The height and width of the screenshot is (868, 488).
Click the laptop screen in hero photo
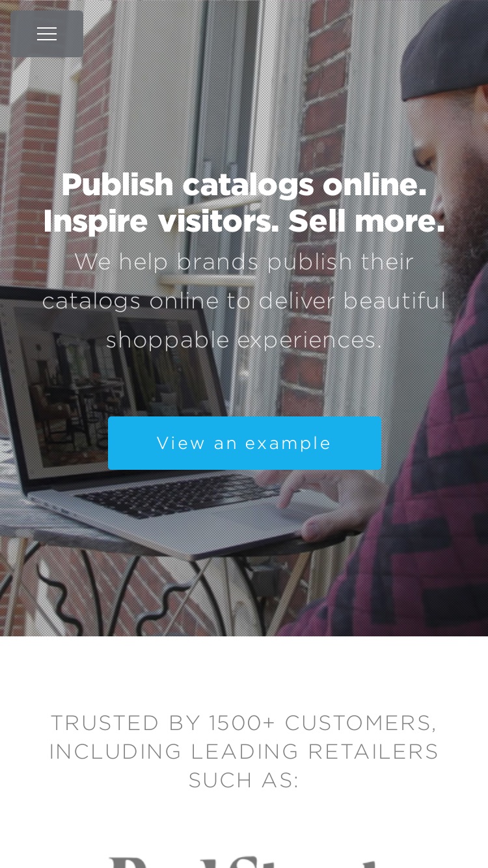pyautogui.click(x=72, y=371)
